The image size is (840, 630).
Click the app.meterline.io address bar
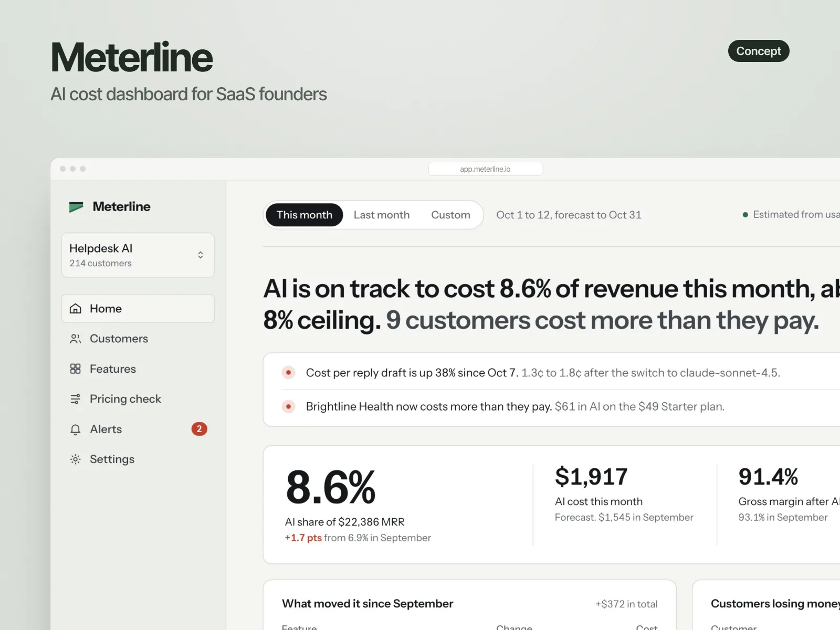click(x=485, y=169)
